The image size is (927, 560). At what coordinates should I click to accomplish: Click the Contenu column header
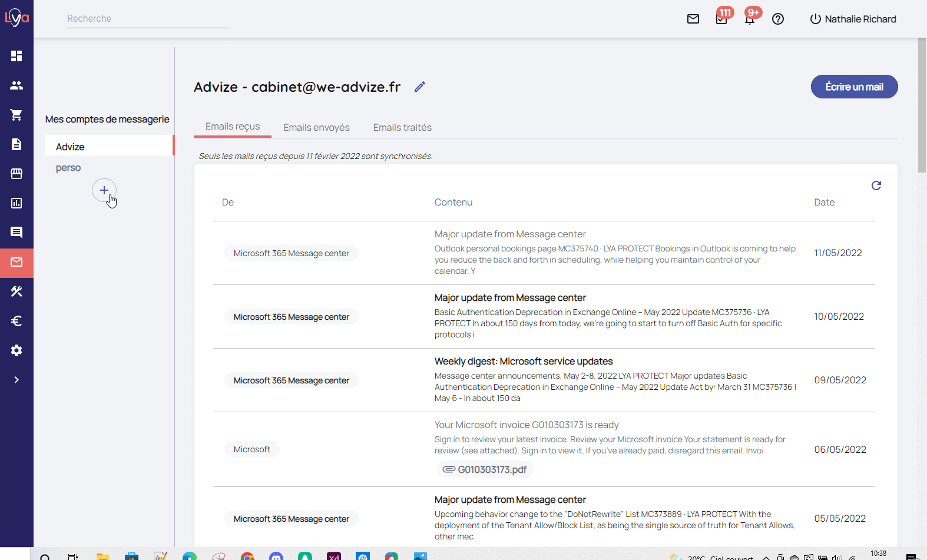tap(453, 202)
